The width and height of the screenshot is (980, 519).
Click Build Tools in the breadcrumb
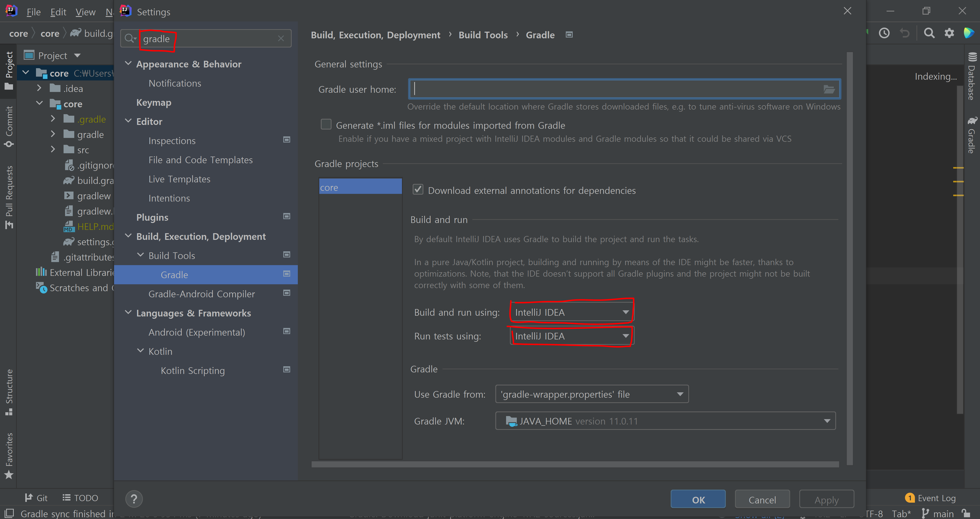pos(483,35)
